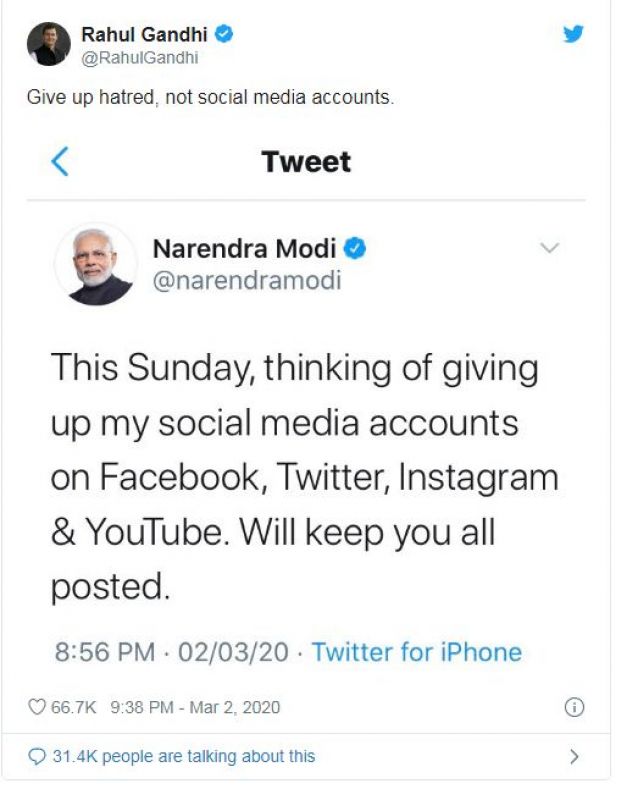Click the Twitter for iPhone link
Image resolution: width=638 pixels, height=800 pixels.
416,652
